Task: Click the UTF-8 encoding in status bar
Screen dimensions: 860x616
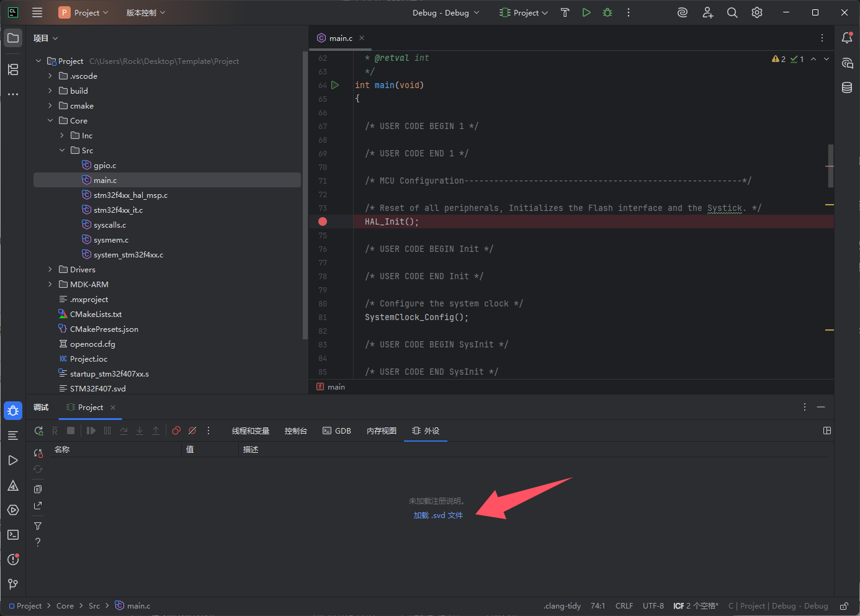Action: 653,606
